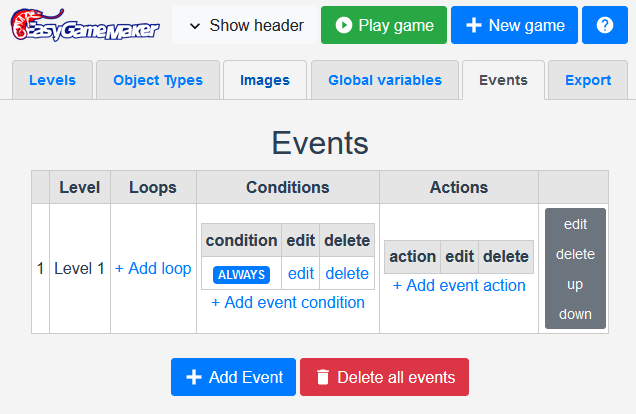Open the Global variables tab
This screenshot has height=414, width=636.
click(384, 80)
